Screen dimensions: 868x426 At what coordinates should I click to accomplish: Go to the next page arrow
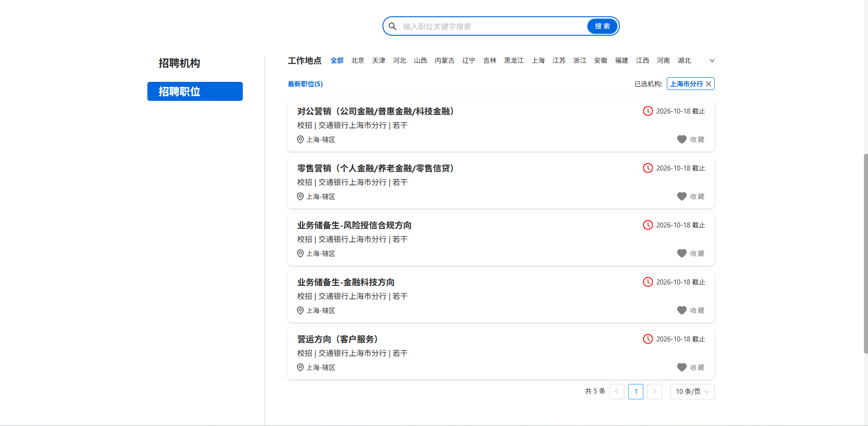pyautogui.click(x=655, y=392)
